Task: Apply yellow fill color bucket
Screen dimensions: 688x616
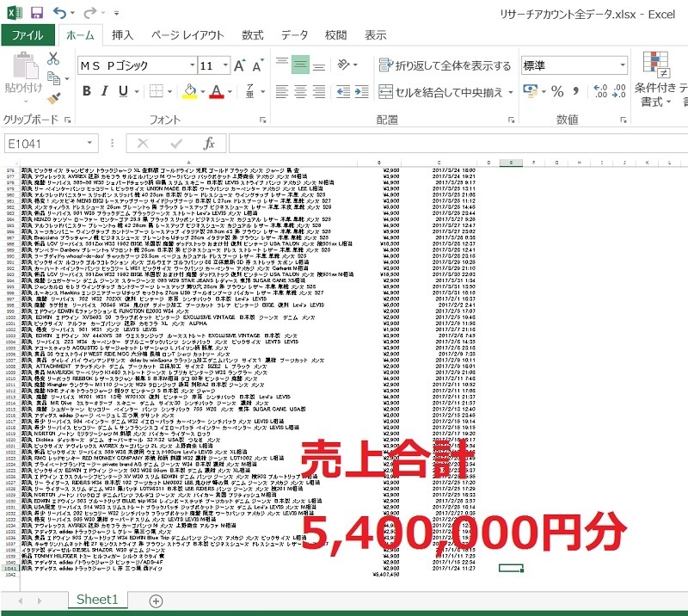Action: (190, 91)
